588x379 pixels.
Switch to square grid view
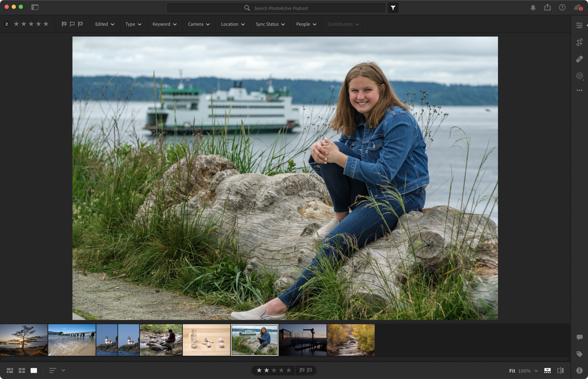point(22,370)
